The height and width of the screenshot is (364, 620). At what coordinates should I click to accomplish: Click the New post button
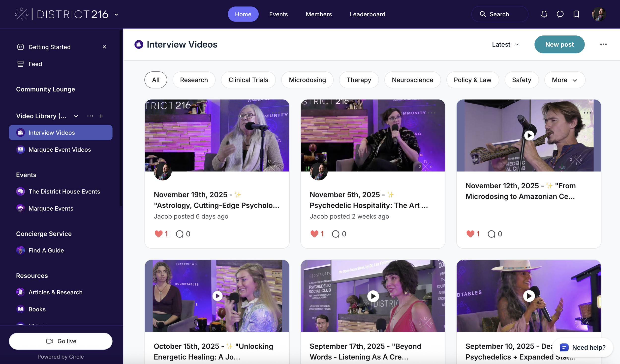coord(559,44)
